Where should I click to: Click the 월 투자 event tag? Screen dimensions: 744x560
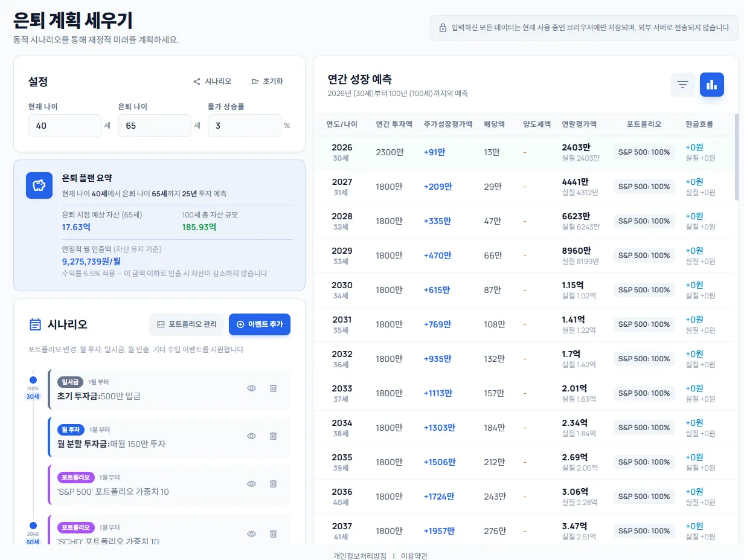coord(71,430)
